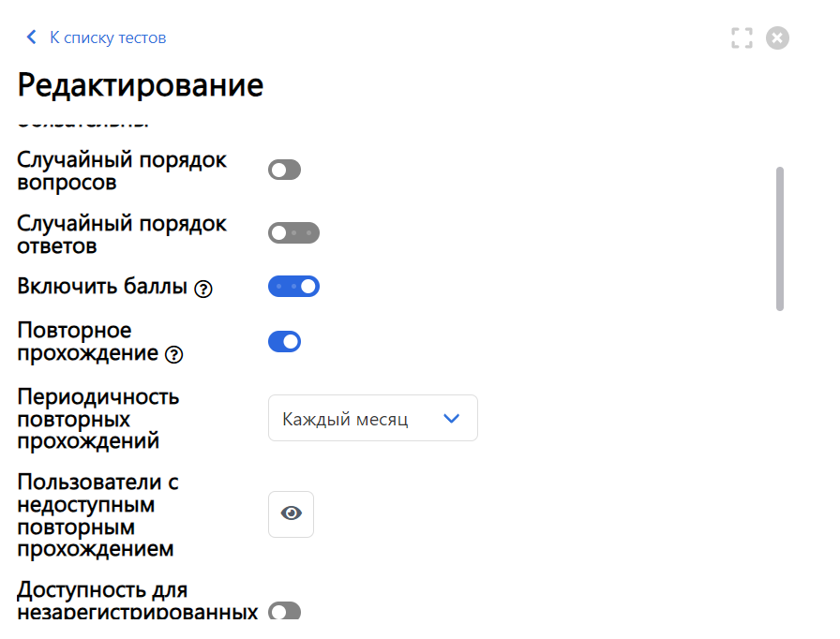The width and height of the screenshot is (840, 639).
Task: Click the vertical scrollbar thumb
Action: coord(780,238)
